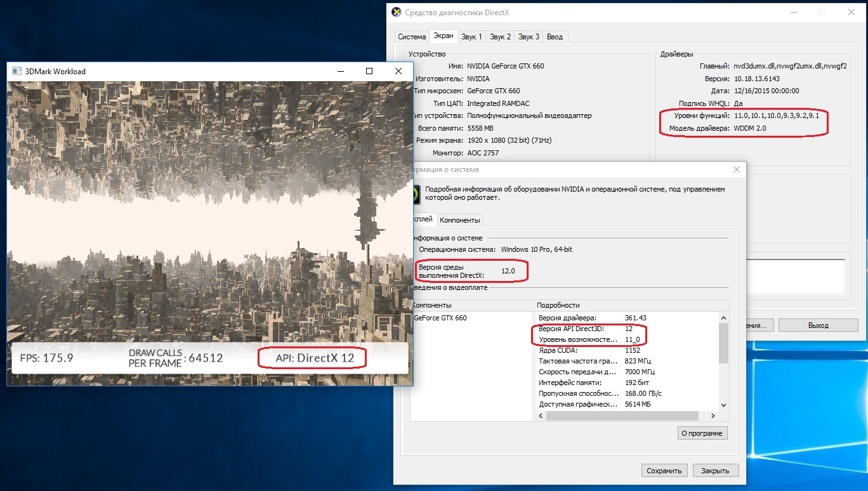Click the driver version 10.18.13.6143

(x=758, y=79)
